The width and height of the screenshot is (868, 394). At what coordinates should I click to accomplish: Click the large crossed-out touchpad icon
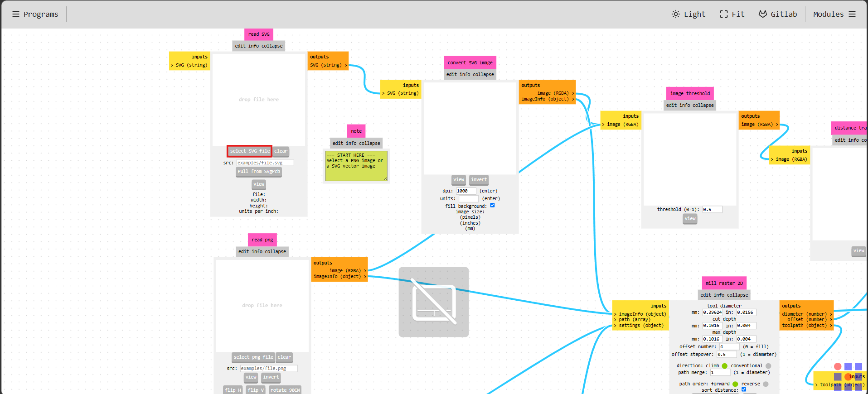coord(434,302)
